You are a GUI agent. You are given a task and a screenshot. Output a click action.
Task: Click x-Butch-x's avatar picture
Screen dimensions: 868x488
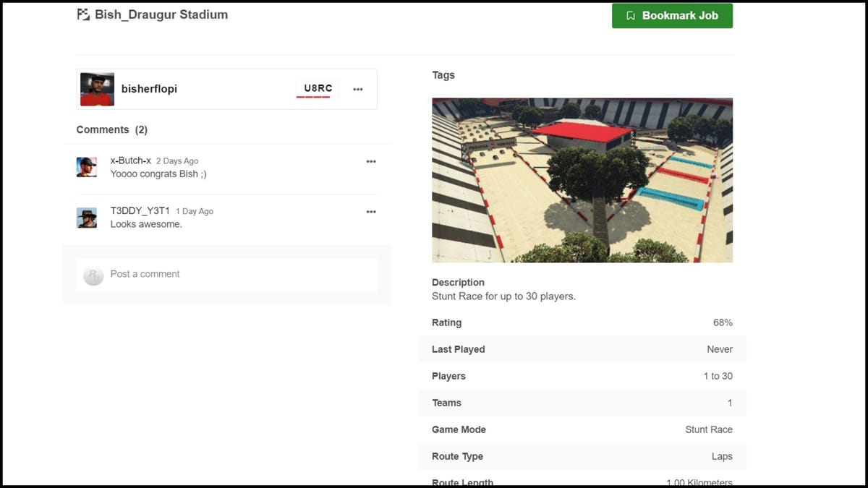(x=87, y=166)
